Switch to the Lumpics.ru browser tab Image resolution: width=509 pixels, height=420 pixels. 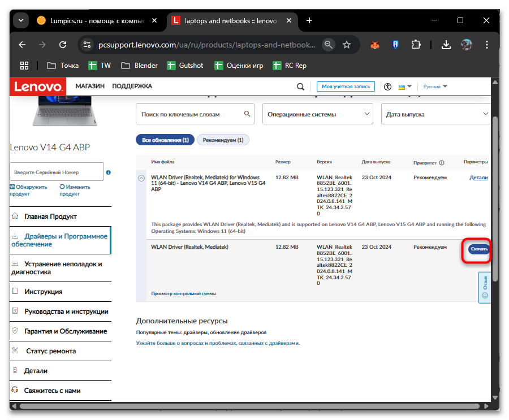point(97,21)
